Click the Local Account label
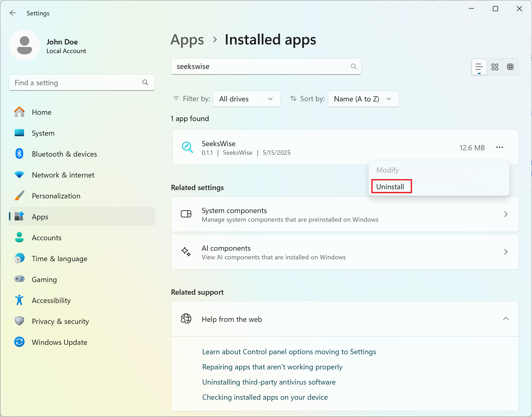 [66, 51]
